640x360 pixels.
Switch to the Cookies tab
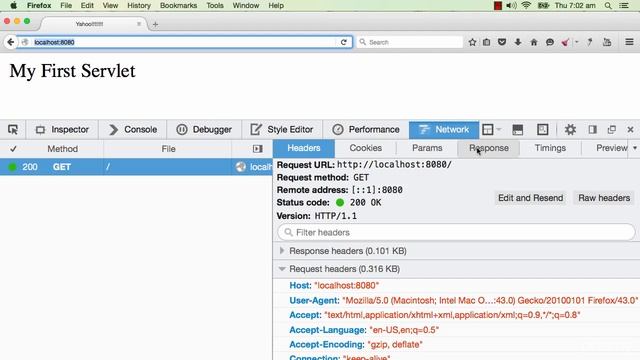click(x=366, y=148)
